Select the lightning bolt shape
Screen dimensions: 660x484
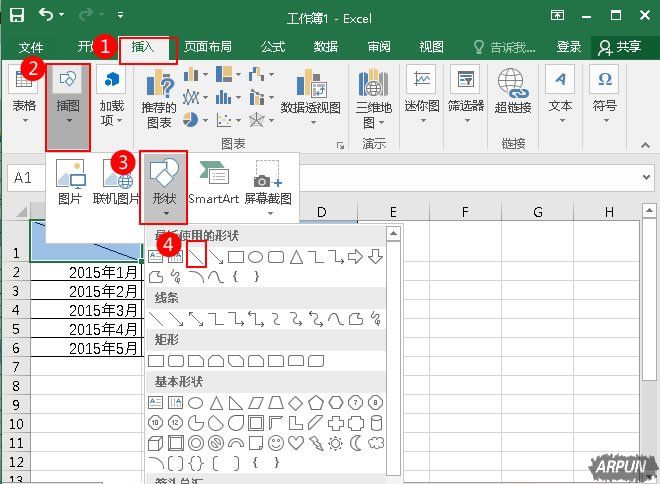[316, 443]
